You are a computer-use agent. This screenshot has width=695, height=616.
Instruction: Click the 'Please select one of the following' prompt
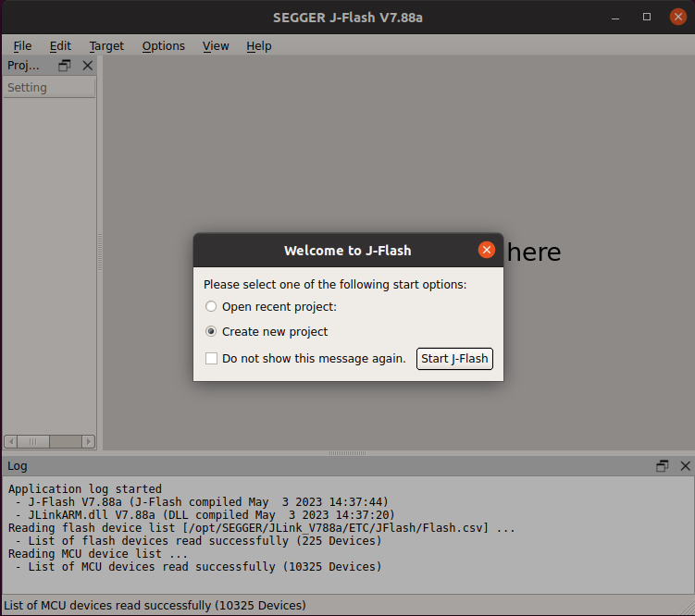[x=335, y=284]
